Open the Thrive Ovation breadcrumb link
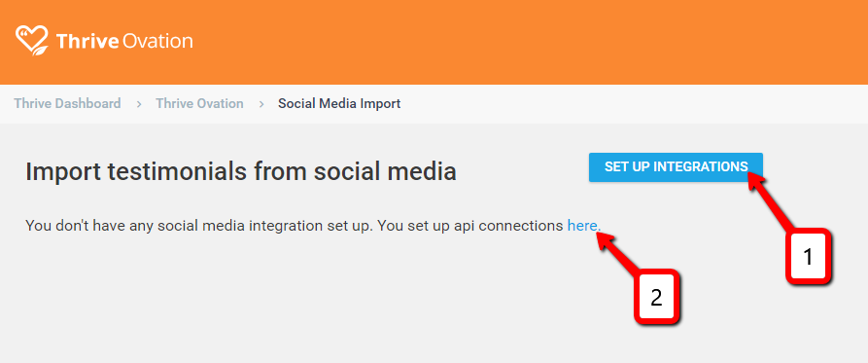The width and height of the screenshot is (868, 363). pos(199,103)
